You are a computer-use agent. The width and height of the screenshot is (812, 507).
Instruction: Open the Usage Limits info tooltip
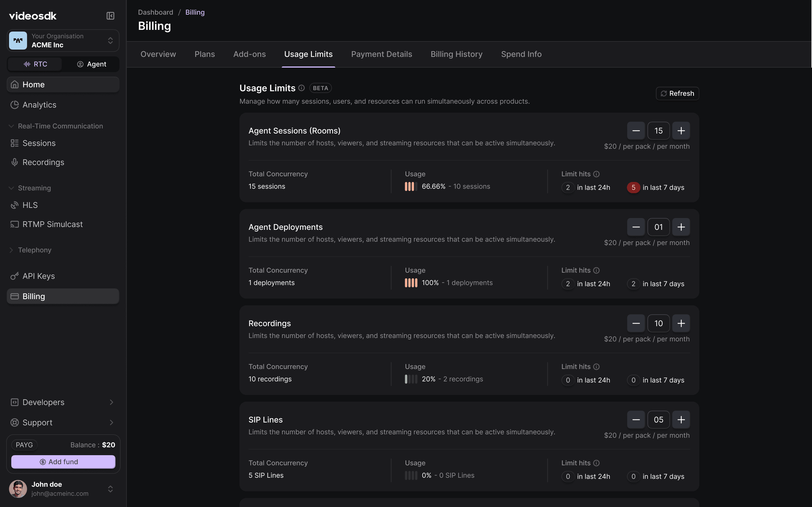pos(301,88)
